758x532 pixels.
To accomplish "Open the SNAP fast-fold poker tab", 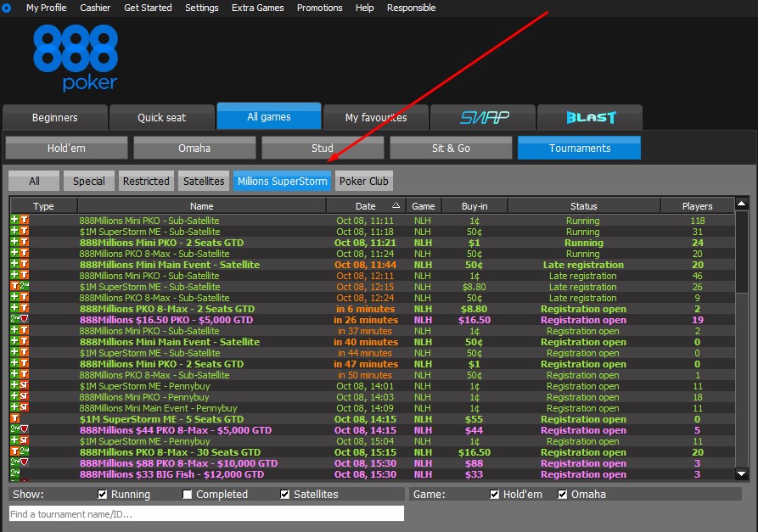I will tap(482, 117).
